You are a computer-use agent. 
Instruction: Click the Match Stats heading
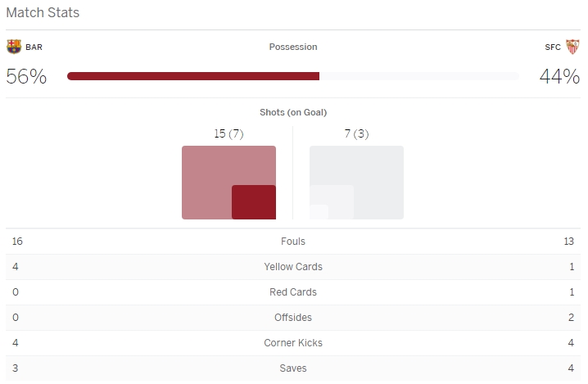coord(43,13)
